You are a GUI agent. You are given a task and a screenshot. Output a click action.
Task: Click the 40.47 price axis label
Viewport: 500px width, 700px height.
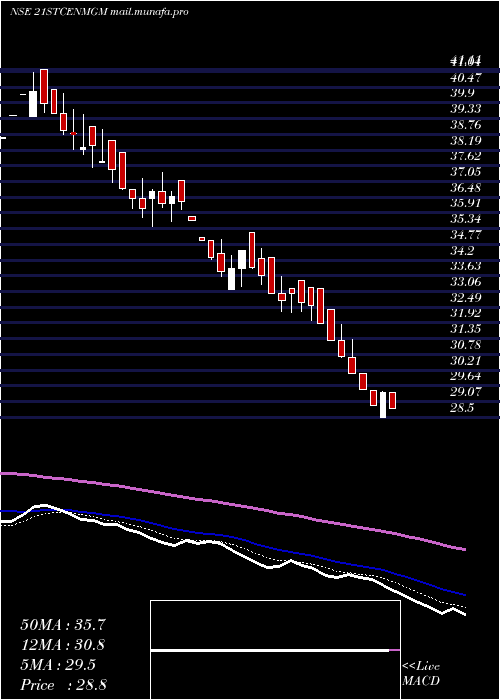pos(466,78)
